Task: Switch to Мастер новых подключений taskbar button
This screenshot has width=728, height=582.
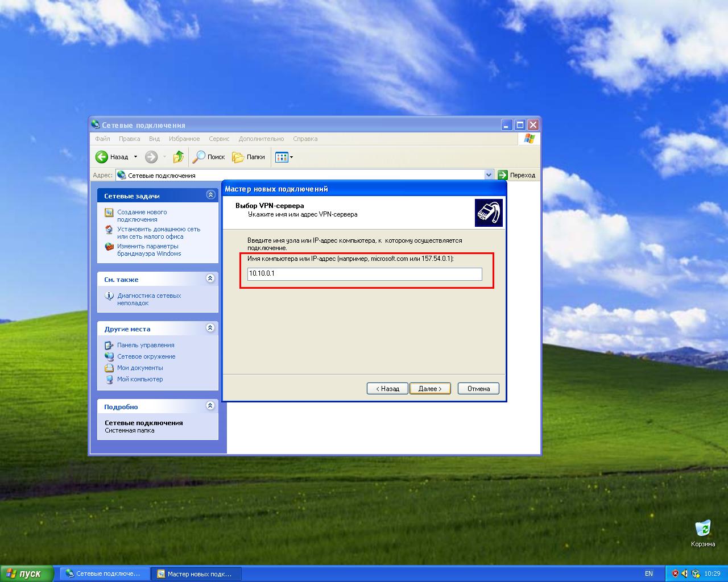Action: 196,573
